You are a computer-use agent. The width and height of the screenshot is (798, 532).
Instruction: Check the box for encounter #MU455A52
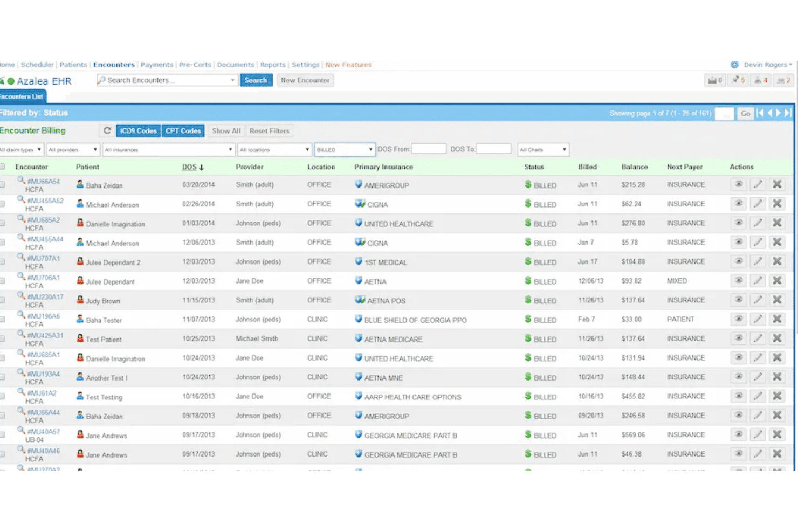(x=2, y=204)
